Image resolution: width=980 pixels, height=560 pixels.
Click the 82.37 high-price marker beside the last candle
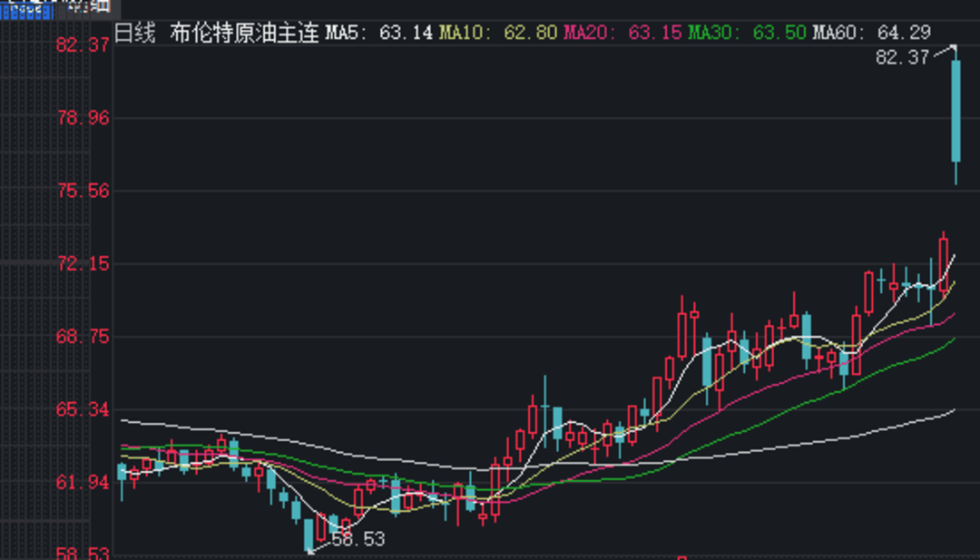coord(903,57)
